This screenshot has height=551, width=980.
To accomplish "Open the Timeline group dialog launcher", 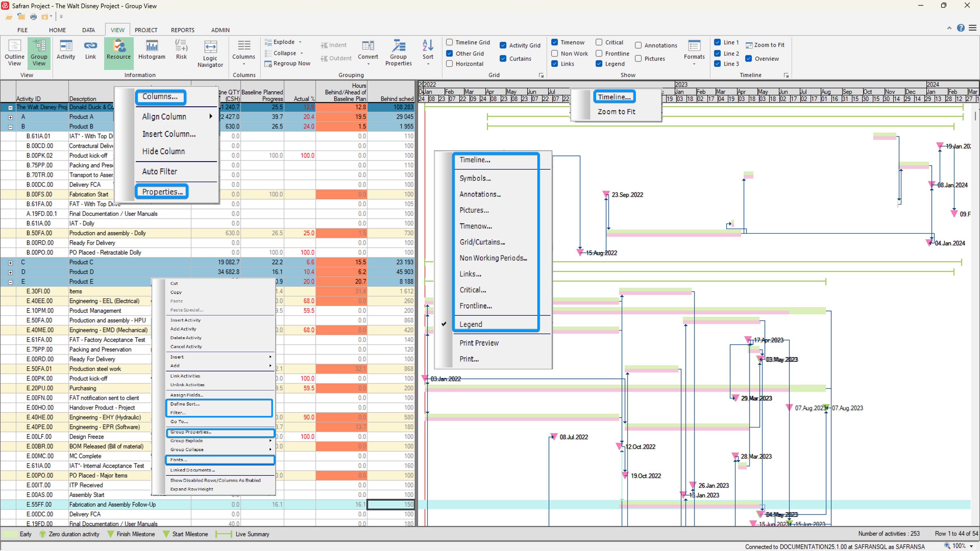I will point(786,75).
